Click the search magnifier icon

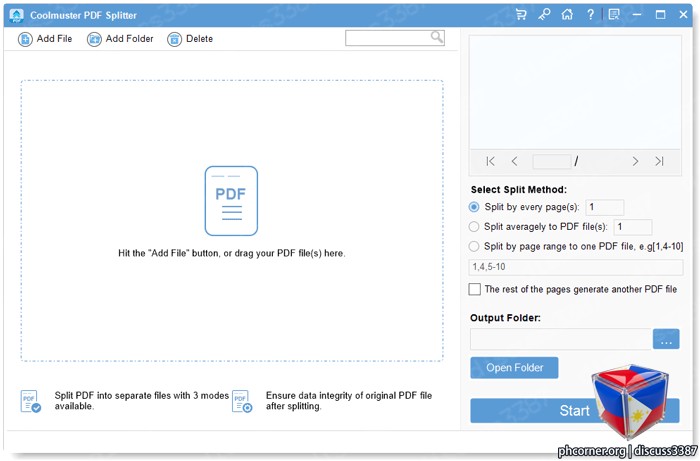(x=437, y=37)
